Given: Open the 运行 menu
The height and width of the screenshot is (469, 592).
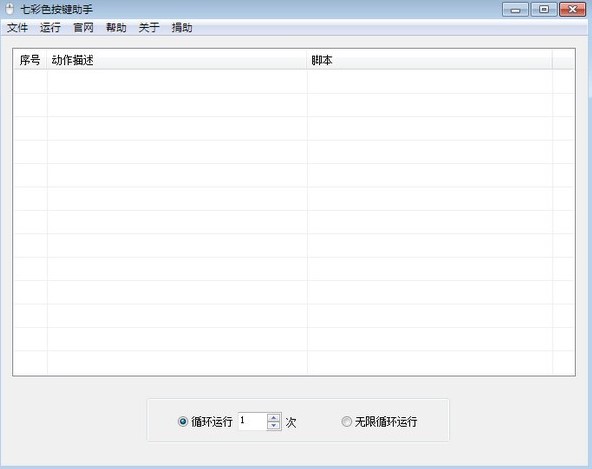Looking at the screenshot, I should 50,28.
